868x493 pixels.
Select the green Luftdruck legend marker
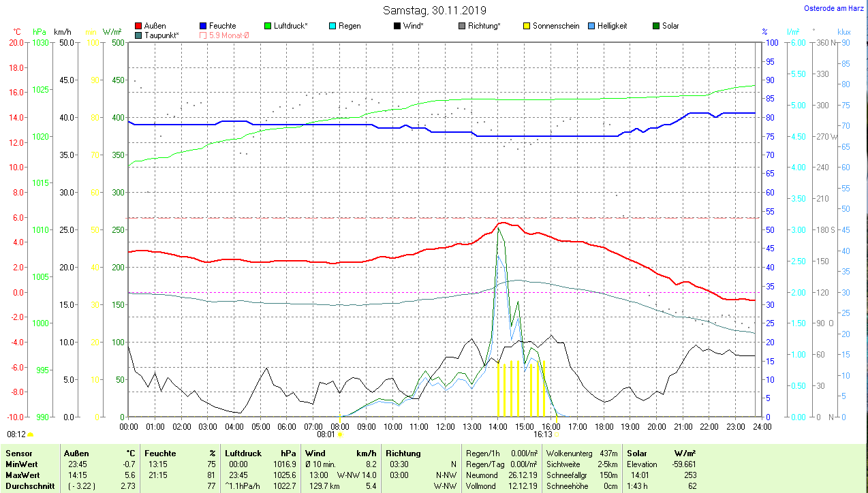[268, 26]
